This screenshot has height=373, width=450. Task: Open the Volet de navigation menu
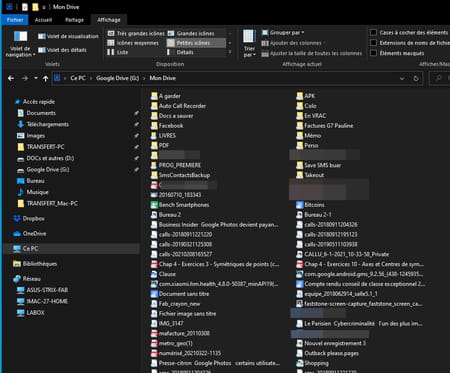(20, 44)
